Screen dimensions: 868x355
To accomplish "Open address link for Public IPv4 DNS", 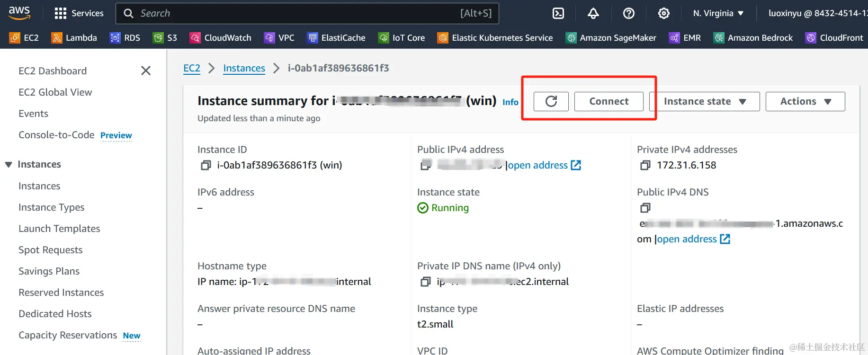I will point(694,239).
